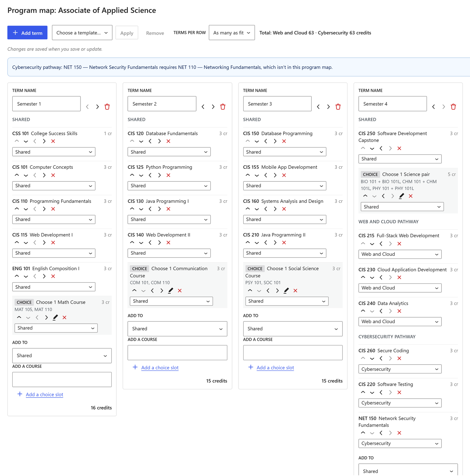
Task: Click the Add term button
Action: [x=27, y=33]
